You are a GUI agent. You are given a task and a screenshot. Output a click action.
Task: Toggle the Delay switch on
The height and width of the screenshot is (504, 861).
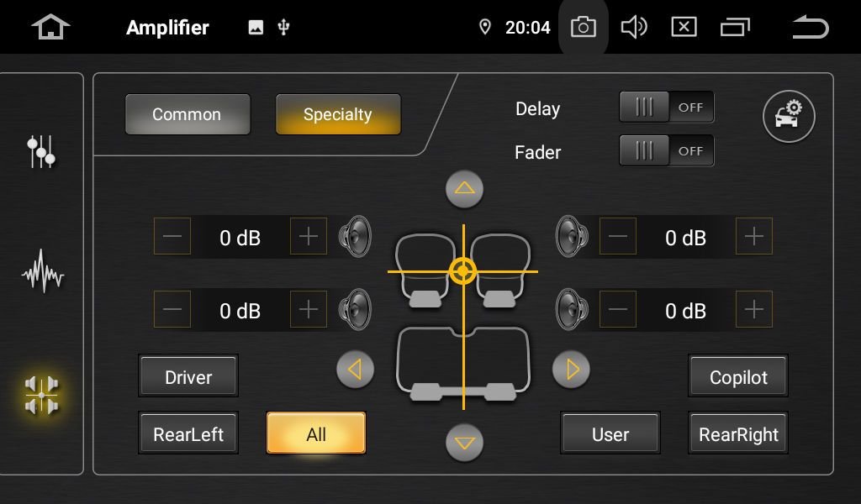666,108
